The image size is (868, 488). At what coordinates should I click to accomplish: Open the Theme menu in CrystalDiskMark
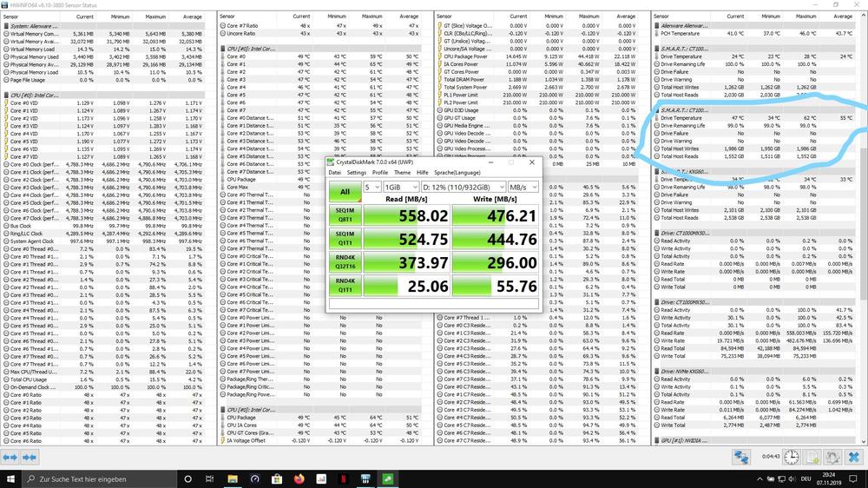[403, 173]
